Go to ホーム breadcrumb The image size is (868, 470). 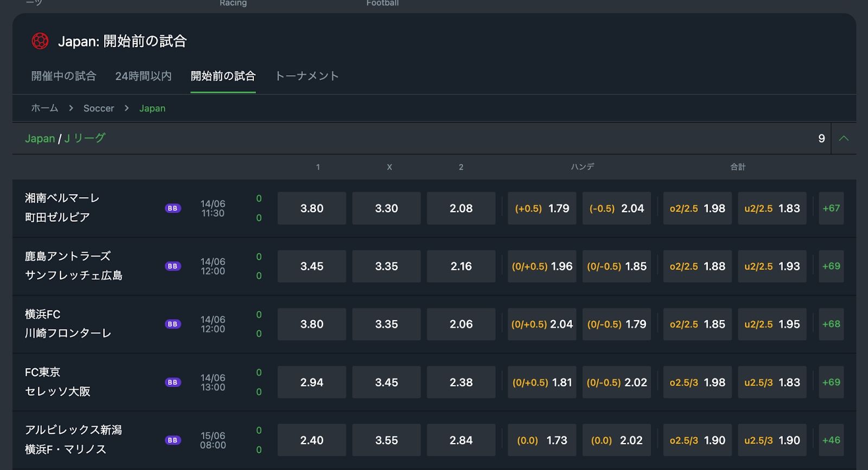tap(44, 108)
